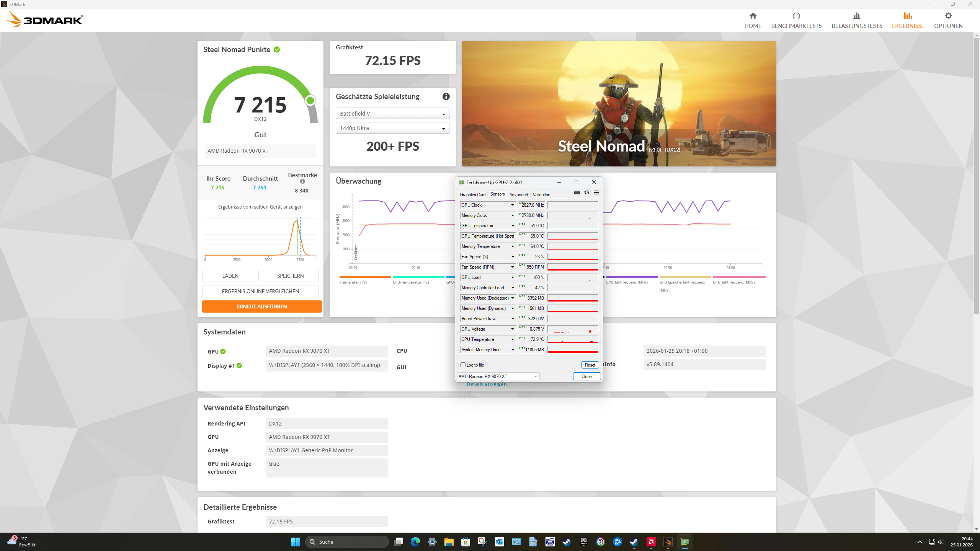This screenshot has height=551, width=980.
Task: Enable the Log to file checkbox
Action: (x=463, y=365)
